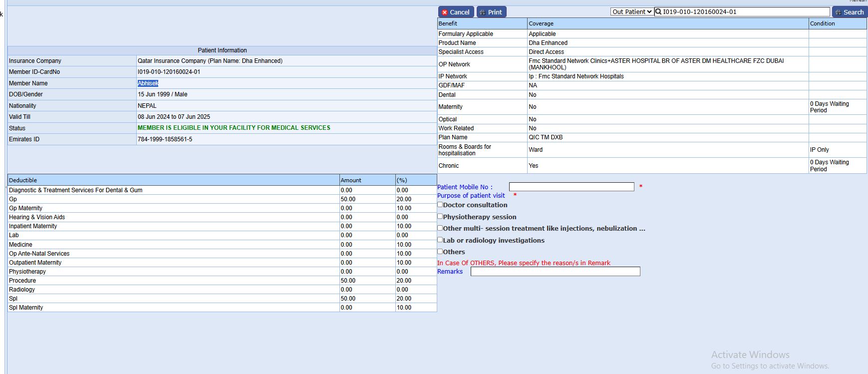The width and height of the screenshot is (868, 374).
Task: Click the member ID search input field
Action: point(745,11)
